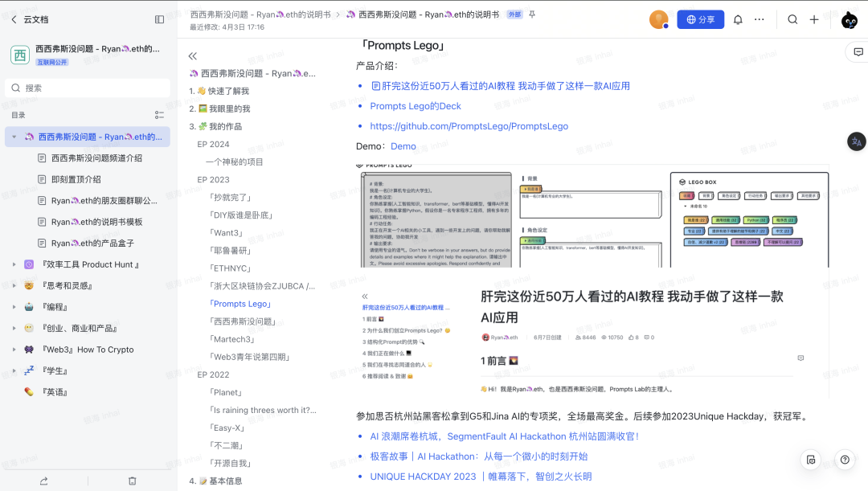This screenshot has height=491, width=868.
Task: Expand the 学生 tree node
Action: pyautogui.click(x=14, y=371)
